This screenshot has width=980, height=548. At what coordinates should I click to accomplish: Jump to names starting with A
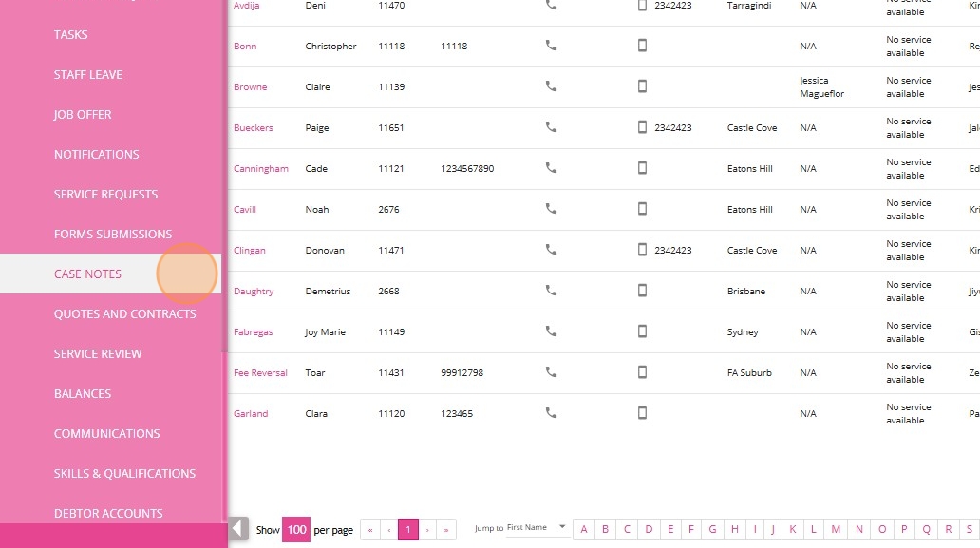(584, 529)
